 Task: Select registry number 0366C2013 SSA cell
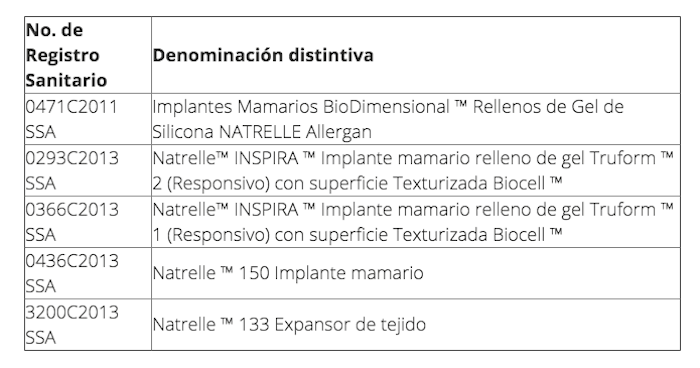88,222
